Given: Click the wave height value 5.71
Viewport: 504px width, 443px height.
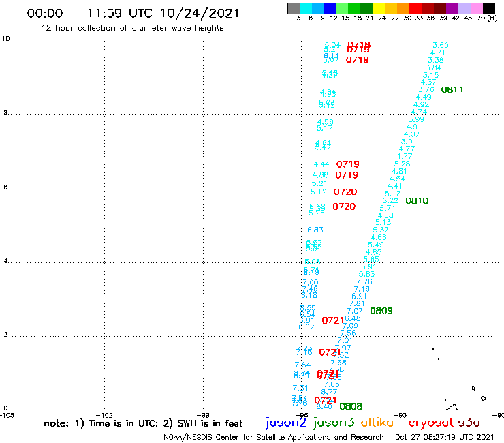Looking at the screenshot, I should click(x=388, y=208).
